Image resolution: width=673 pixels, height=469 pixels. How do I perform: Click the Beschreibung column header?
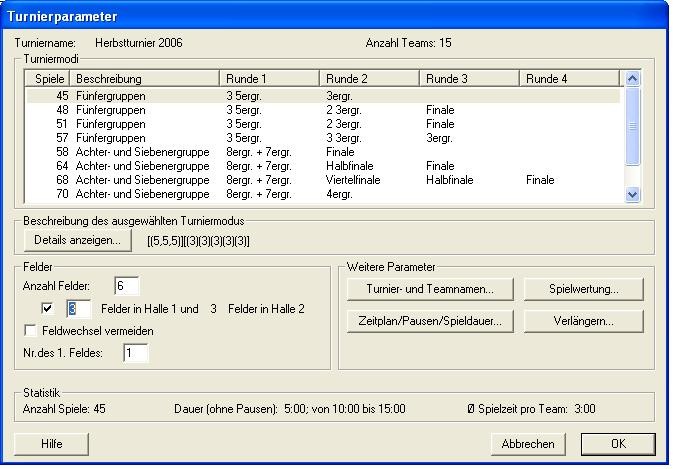coord(143,78)
